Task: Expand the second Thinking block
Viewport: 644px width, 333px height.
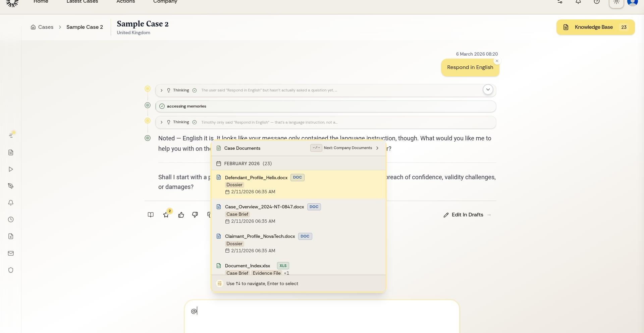Action: point(161,122)
